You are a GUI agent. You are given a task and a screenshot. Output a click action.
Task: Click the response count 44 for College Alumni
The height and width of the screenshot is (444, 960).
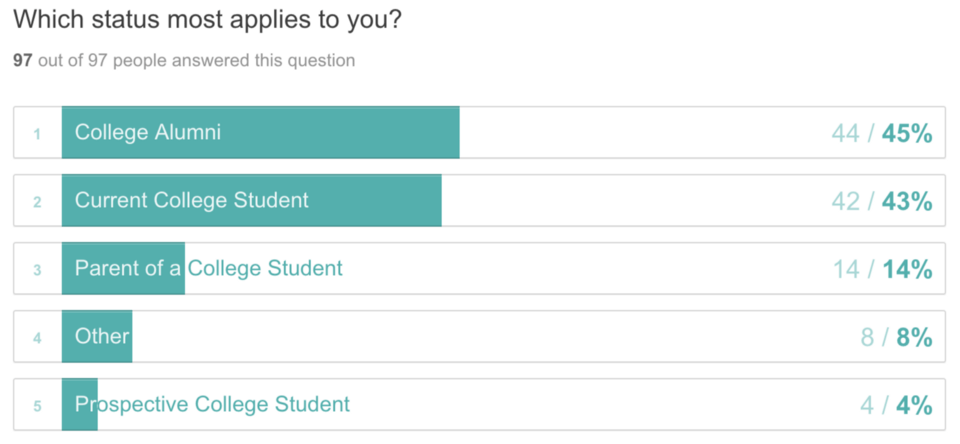(845, 133)
